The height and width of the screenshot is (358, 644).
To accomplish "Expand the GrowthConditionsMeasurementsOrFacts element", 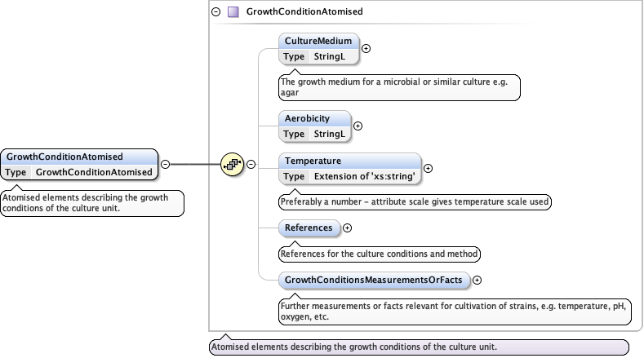I will [x=477, y=280].
